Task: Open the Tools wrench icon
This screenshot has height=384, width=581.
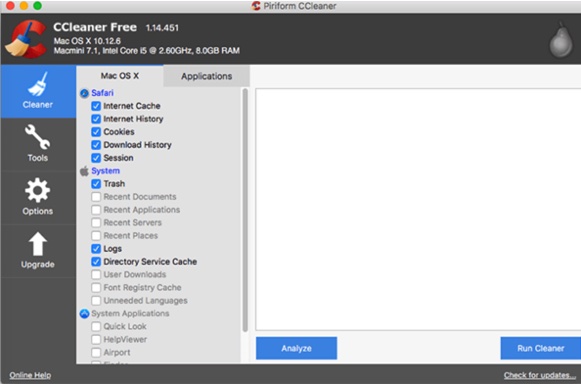Action: [x=37, y=137]
